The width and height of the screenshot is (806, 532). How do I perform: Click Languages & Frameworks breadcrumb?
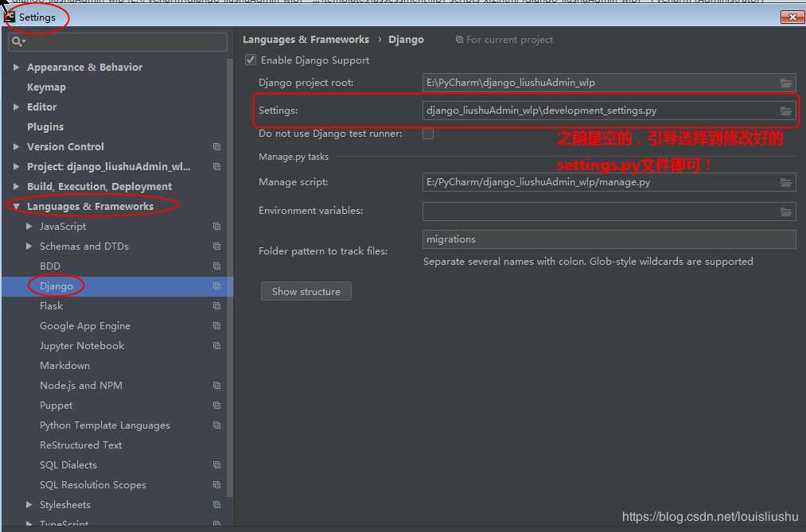306,40
